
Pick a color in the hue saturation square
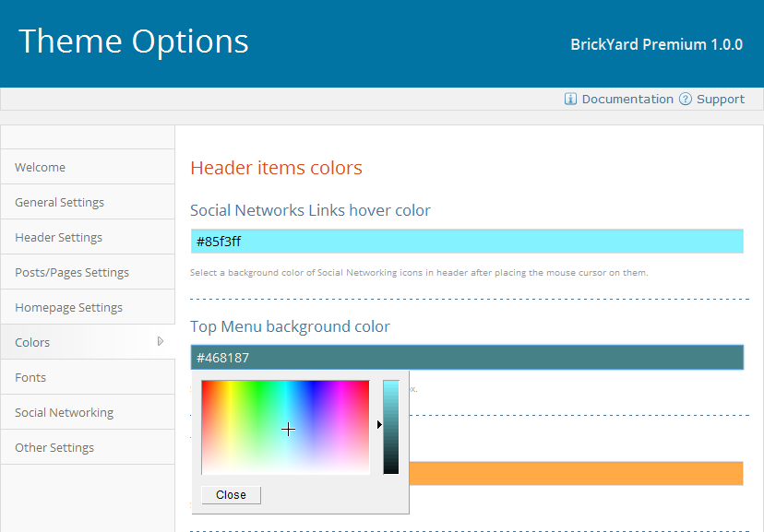point(285,428)
